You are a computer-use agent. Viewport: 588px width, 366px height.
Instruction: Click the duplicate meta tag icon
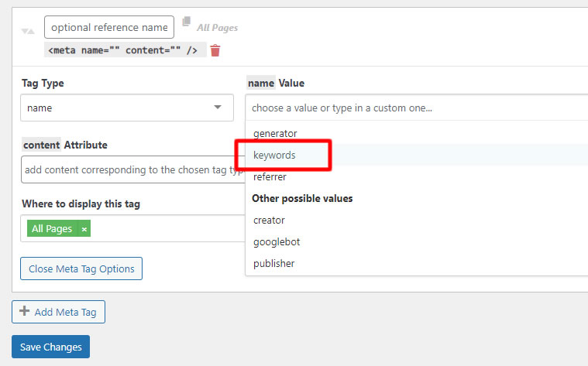point(186,22)
